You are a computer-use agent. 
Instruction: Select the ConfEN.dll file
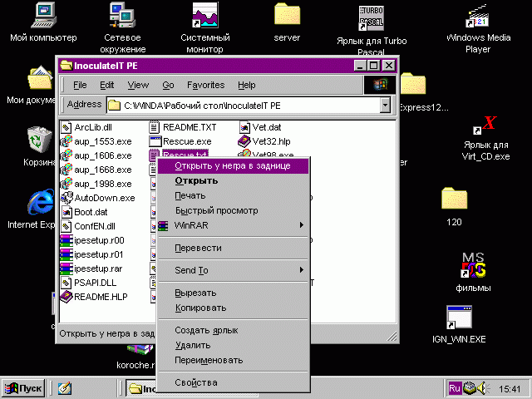[88, 226]
